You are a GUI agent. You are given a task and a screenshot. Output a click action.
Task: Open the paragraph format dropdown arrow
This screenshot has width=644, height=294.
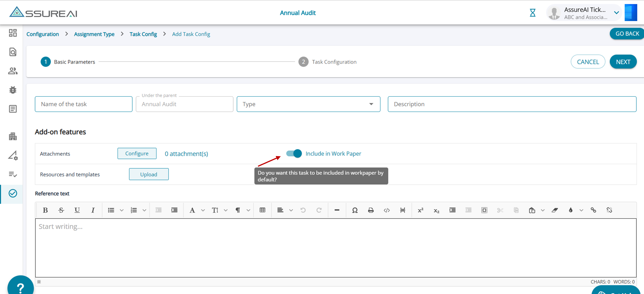pos(248,210)
